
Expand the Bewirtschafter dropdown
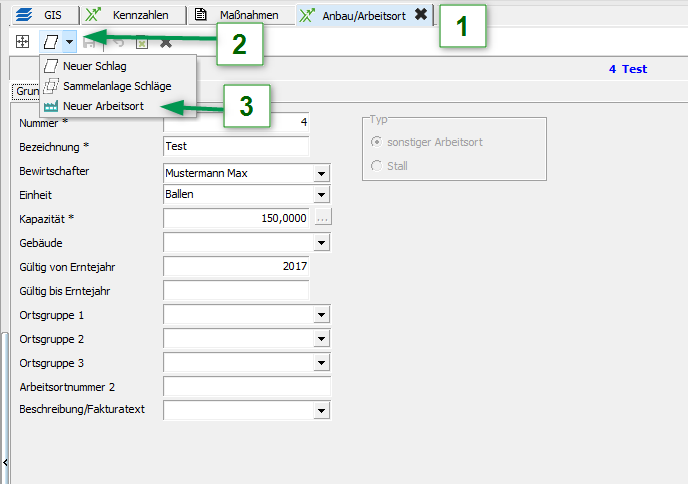[x=321, y=173]
